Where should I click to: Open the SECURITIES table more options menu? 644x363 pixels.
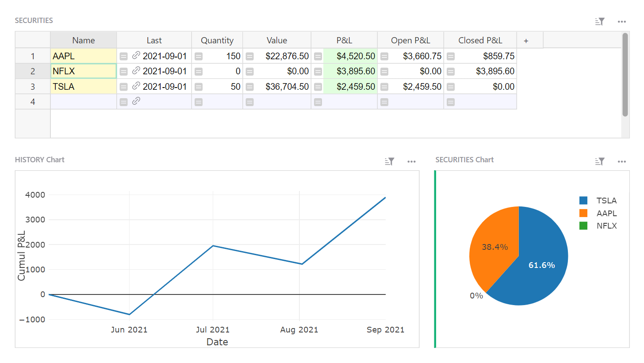tap(622, 21)
